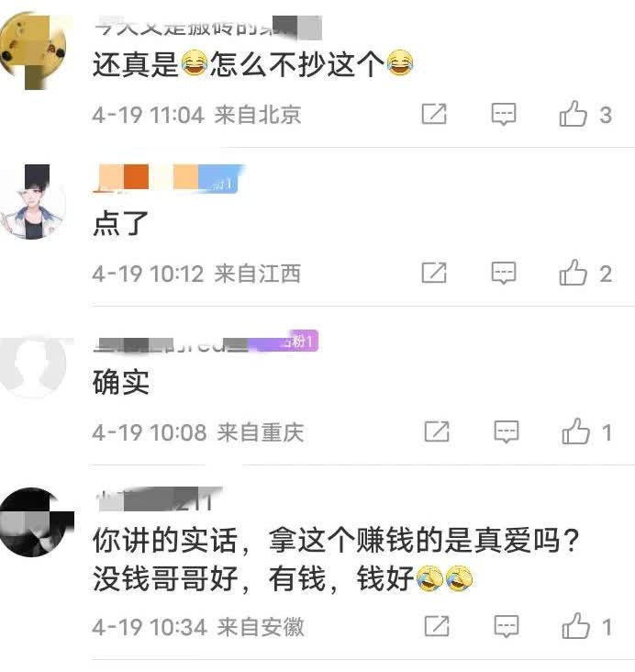Open the username above 还真是 comment
Image resolution: width=635 pixels, height=672 pixels.
coord(207,27)
